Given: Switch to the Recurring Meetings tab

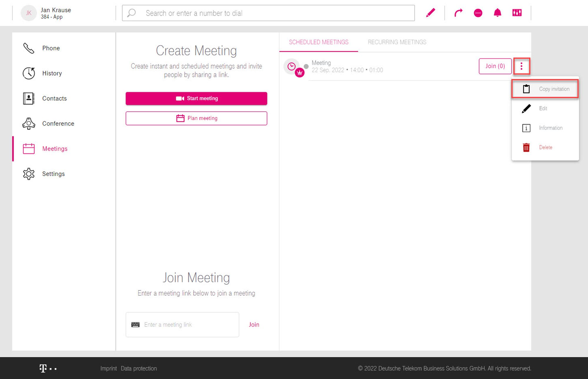Looking at the screenshot, I should [397, 42].
